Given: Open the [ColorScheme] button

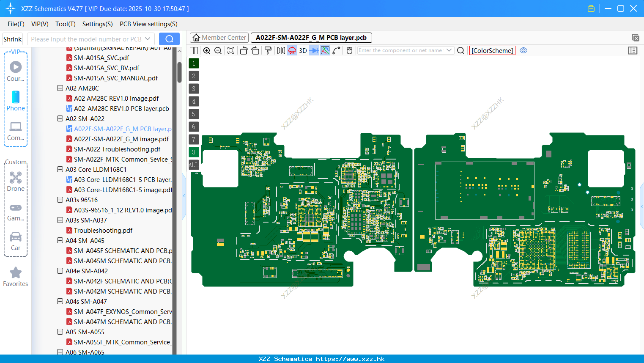Looking at the screenshot, I should coord(492,50).
